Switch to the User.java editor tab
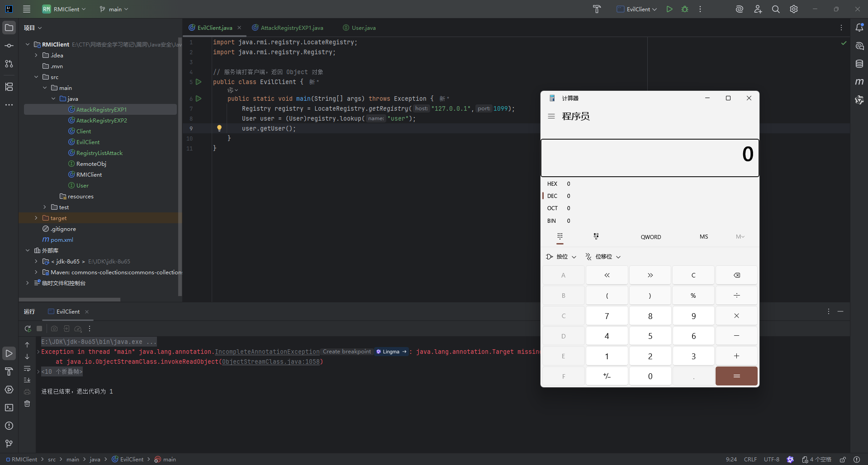The width and height of the screenshot is (868, 465). [363, 28]
